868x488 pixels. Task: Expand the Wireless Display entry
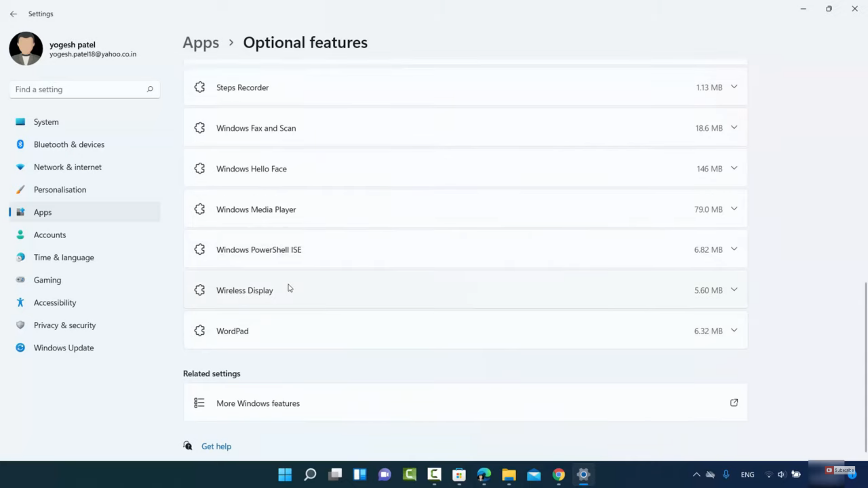click(x=734, y=290)
